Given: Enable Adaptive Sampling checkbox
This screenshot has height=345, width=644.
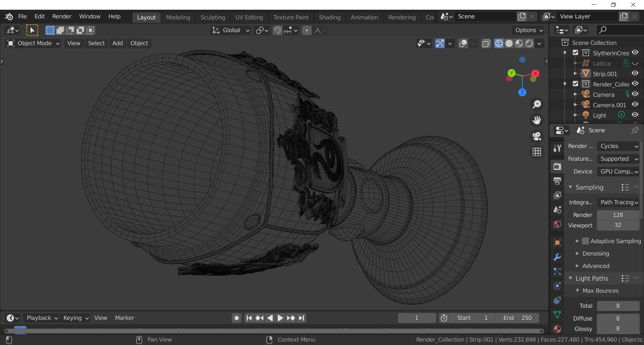Looking at the screenshot, I should (586, 241).
